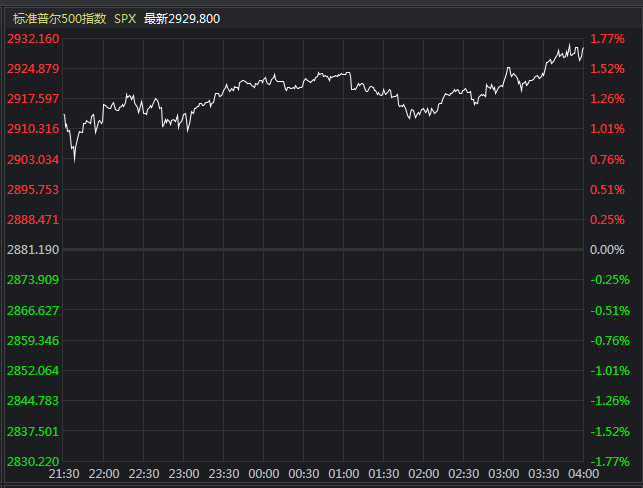Select price label 2844.783
Viewport: 643px width, 488px height.
point(33,400)
